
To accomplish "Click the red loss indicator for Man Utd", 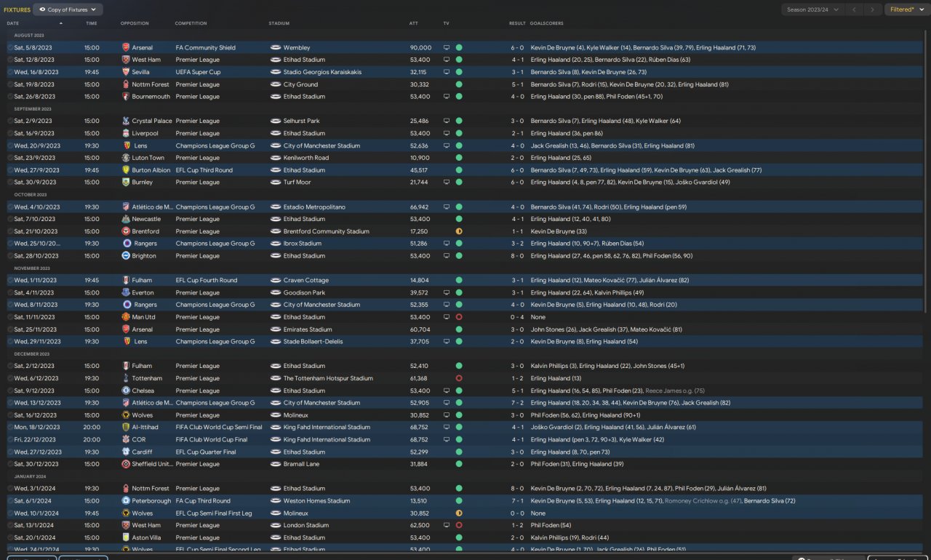I will [459, 317].
